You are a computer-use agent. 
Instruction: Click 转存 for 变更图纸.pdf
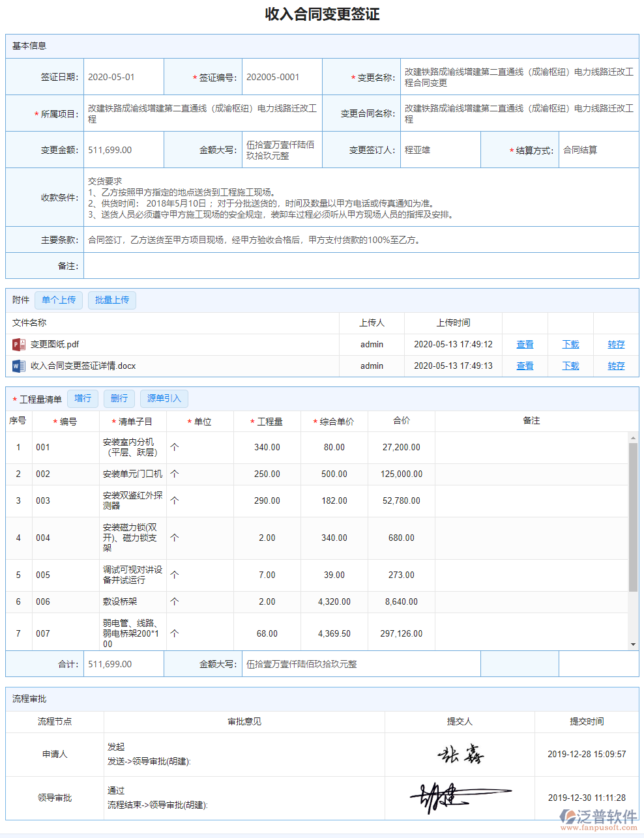[x=615, y=344]
